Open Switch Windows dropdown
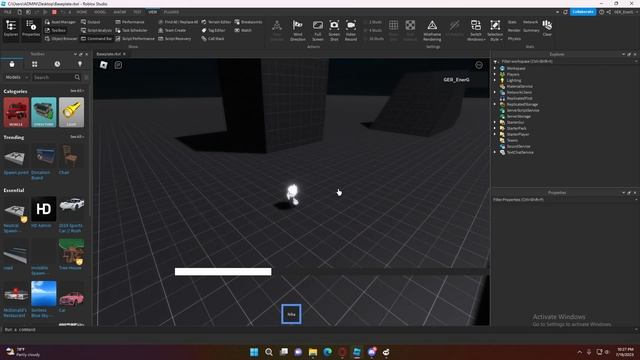 (x=476, y=30)
